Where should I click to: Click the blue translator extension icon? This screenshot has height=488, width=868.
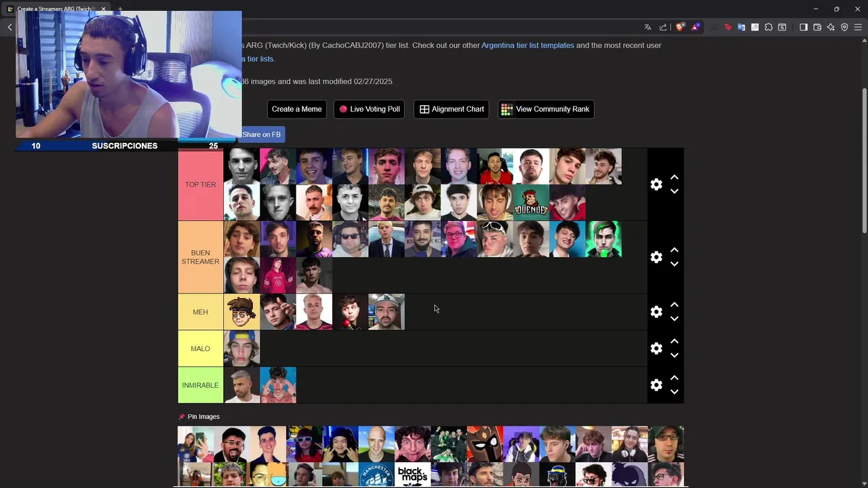741,27
